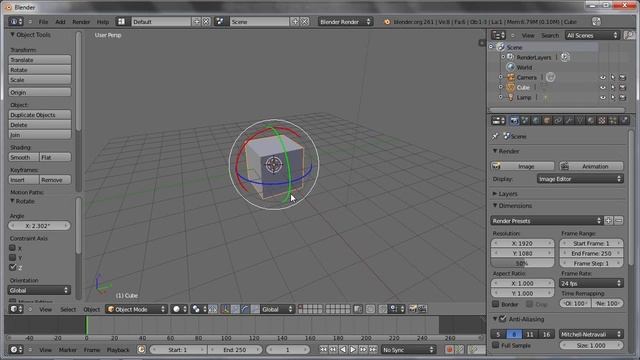This screenshot has width=640, height=360.
Task: Toggle Lamp renderability camera icon
Action: click(622, 98)
